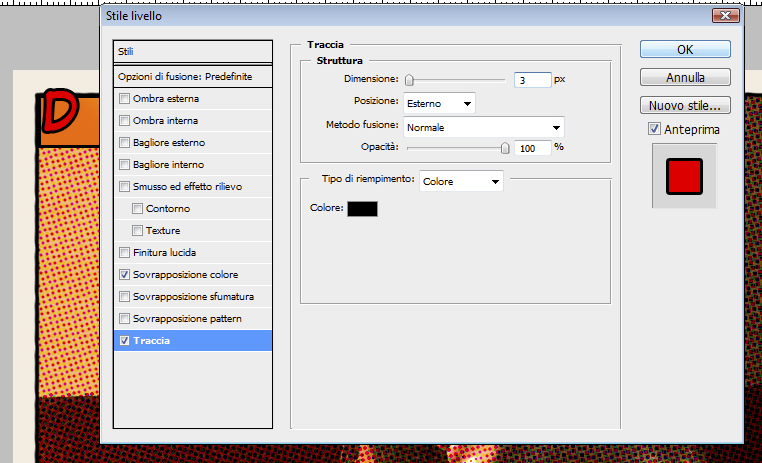762x463 pixels.
Task: Select the Traccia row label
Action: 151,341
